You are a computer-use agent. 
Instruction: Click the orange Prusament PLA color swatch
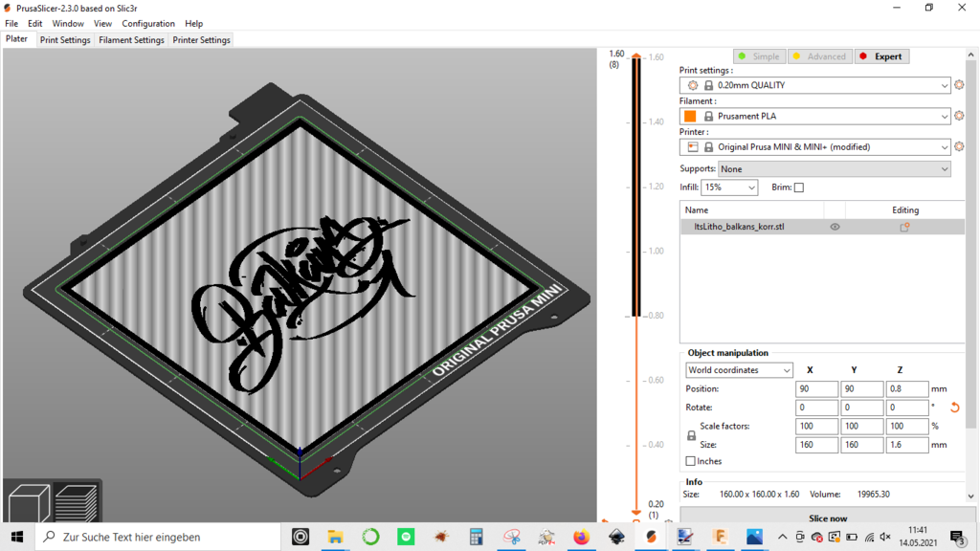[x=690, y=116]
